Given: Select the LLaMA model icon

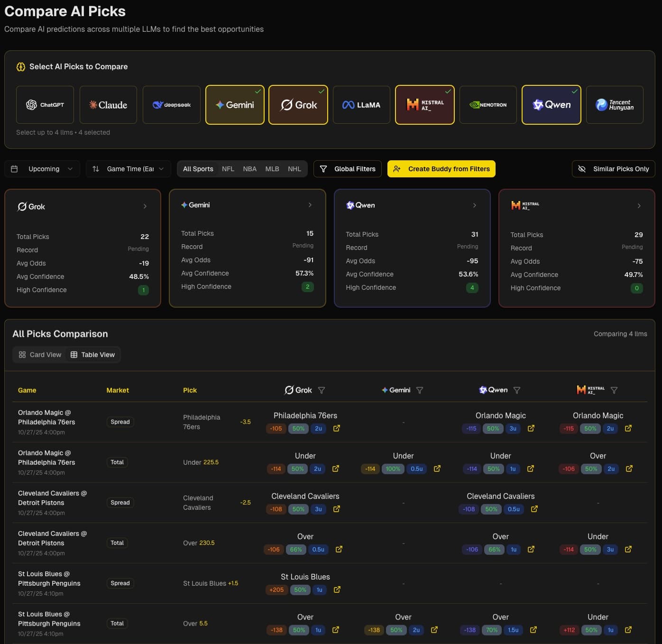Looking at the screenshot, I should [361, 104].
